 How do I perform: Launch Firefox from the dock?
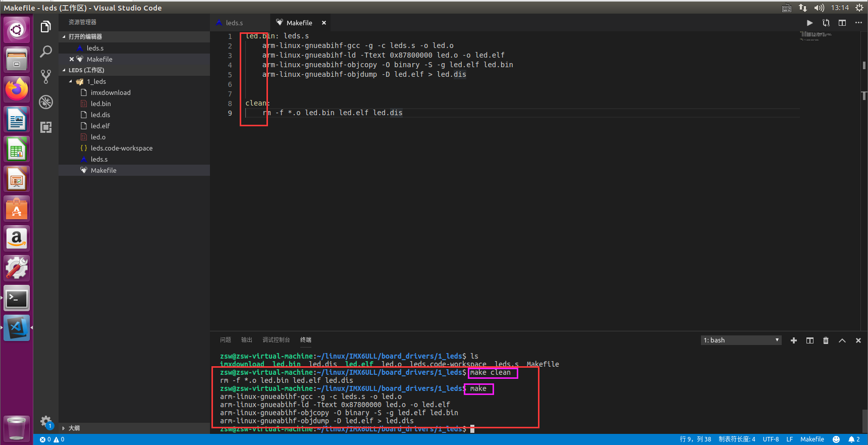click(x=17, y=89)
